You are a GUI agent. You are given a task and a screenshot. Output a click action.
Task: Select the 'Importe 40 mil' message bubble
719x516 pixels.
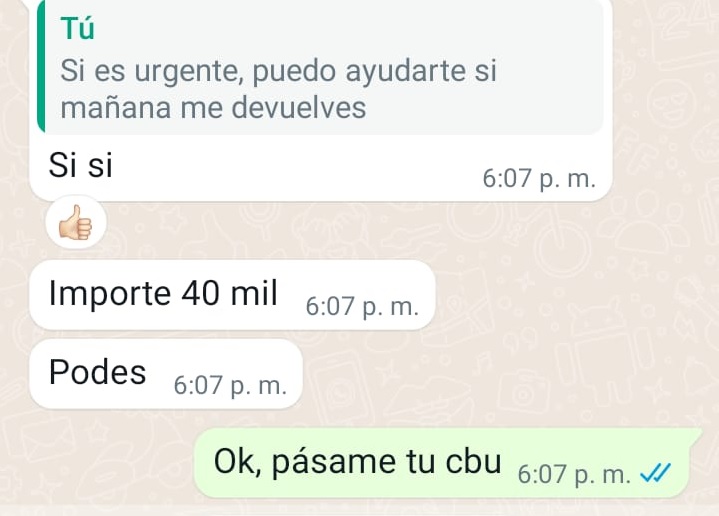tap(232, 294)
